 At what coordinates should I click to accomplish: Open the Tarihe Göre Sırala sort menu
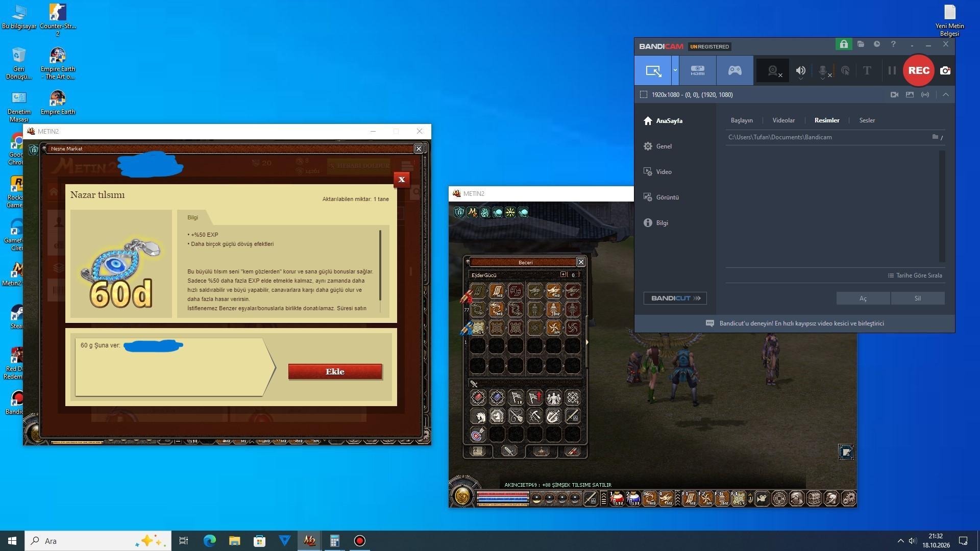point(915,275)
